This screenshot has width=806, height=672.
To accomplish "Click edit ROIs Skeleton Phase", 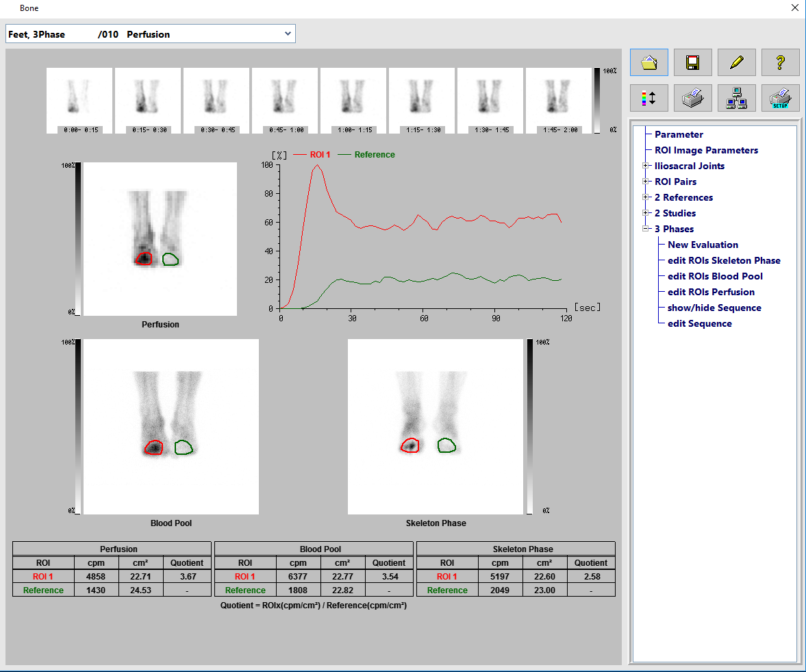I will pyautogui.click(x=724, y=260).
